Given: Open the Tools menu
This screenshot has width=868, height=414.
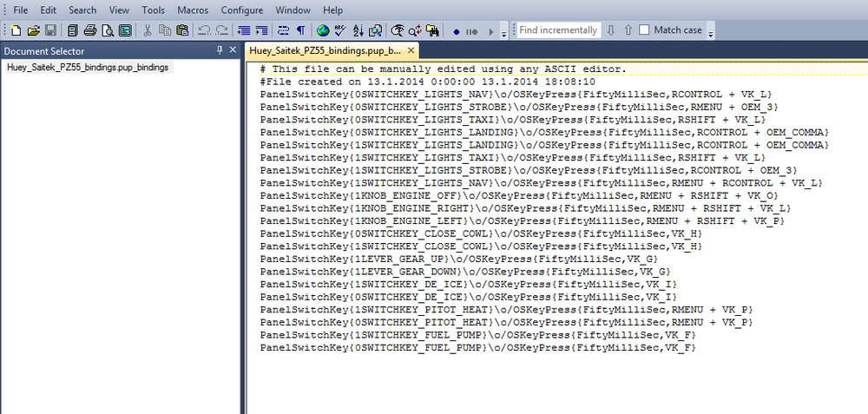Looking at the screenshot, I should click(x=154, y=10).
